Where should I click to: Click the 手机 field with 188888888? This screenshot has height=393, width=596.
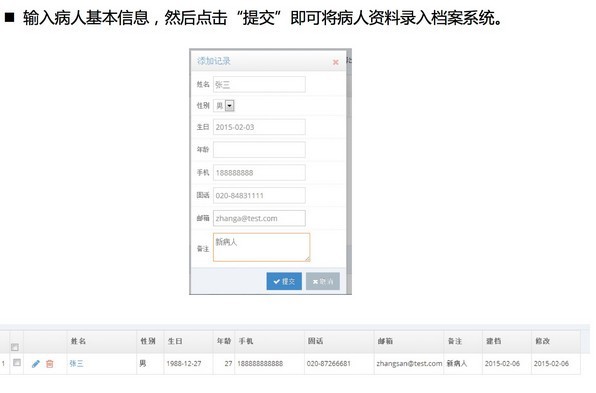[259, 173]
